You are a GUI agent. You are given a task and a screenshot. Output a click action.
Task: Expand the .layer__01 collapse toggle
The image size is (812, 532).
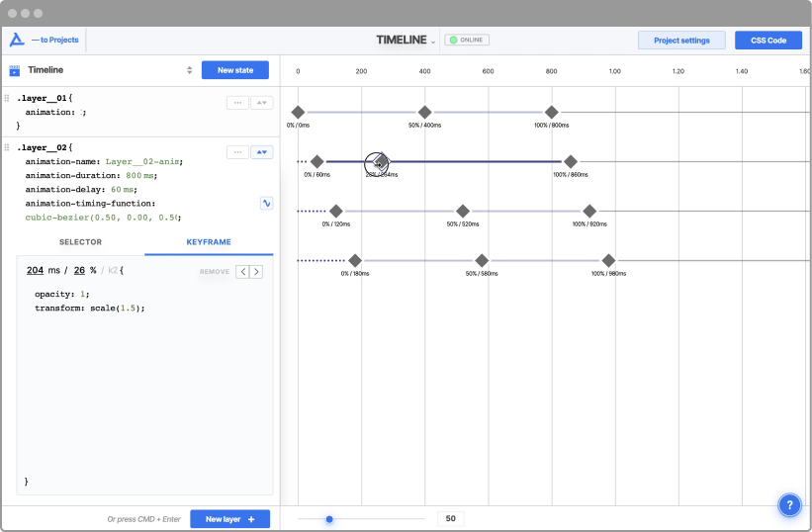[262, 103]
